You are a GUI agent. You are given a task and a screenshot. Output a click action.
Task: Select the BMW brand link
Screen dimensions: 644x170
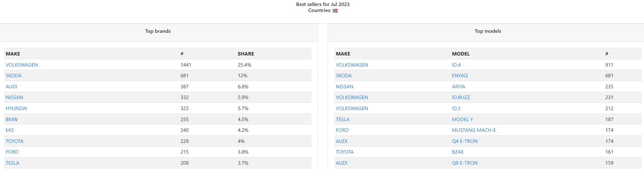click(12, 120)
